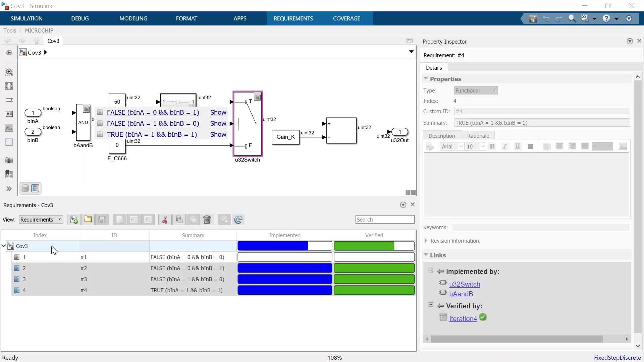
Task: Click Show next to TRUE (bInA = 1 && bInB = 1)
Action: [x=218, y=134]
